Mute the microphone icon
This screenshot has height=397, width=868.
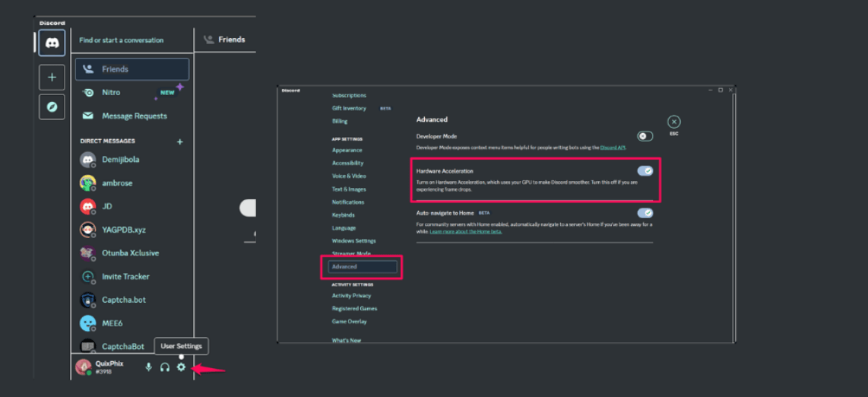(148, 367)
